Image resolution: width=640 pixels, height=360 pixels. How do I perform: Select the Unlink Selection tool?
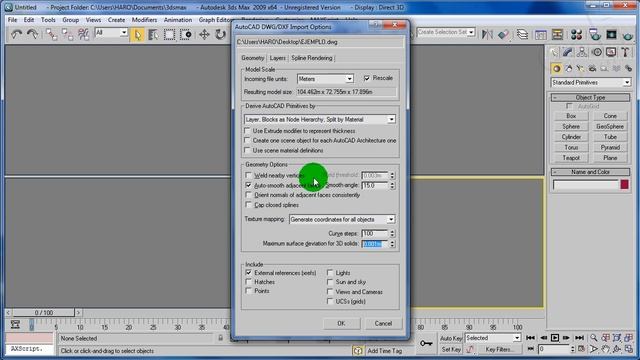click(x=67, y=35)
